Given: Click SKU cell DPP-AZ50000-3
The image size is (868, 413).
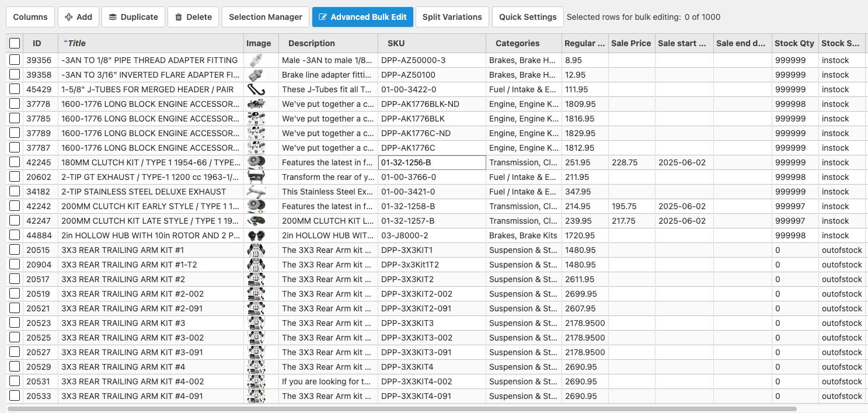Looking at the screenshot, I should (432, 60).
